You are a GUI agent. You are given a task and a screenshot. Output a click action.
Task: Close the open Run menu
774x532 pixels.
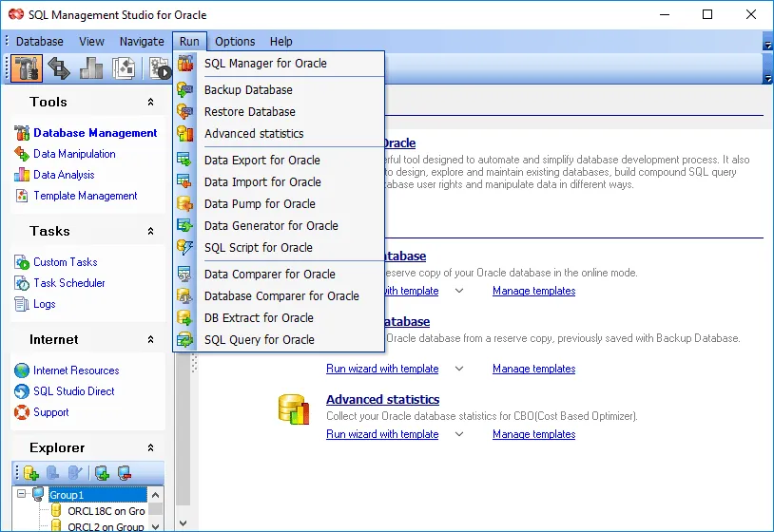(x=189, y=42)
